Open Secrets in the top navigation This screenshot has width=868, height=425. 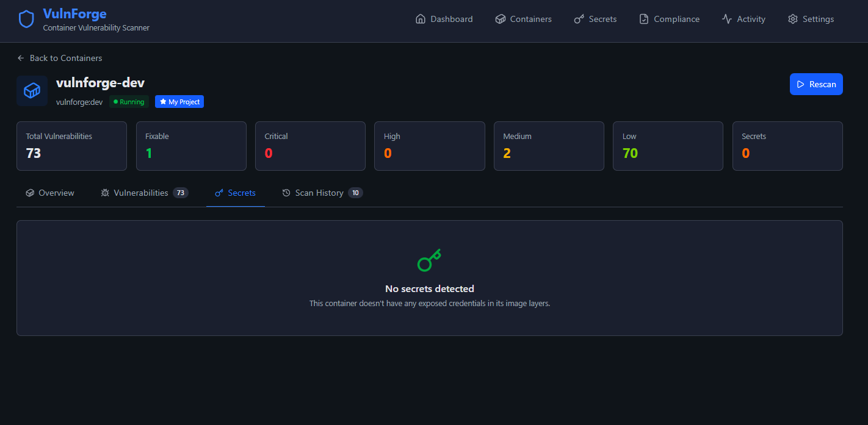coord(595,19)
